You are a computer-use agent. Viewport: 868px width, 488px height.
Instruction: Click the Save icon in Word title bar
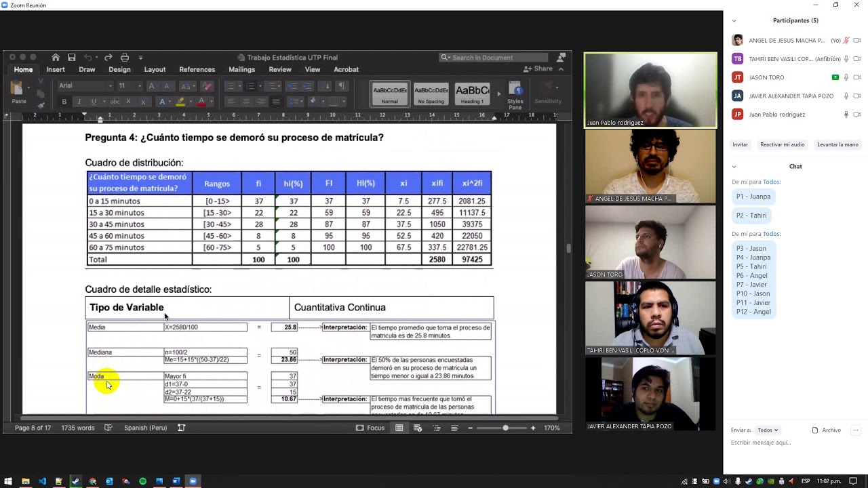(x=72, y=58)
